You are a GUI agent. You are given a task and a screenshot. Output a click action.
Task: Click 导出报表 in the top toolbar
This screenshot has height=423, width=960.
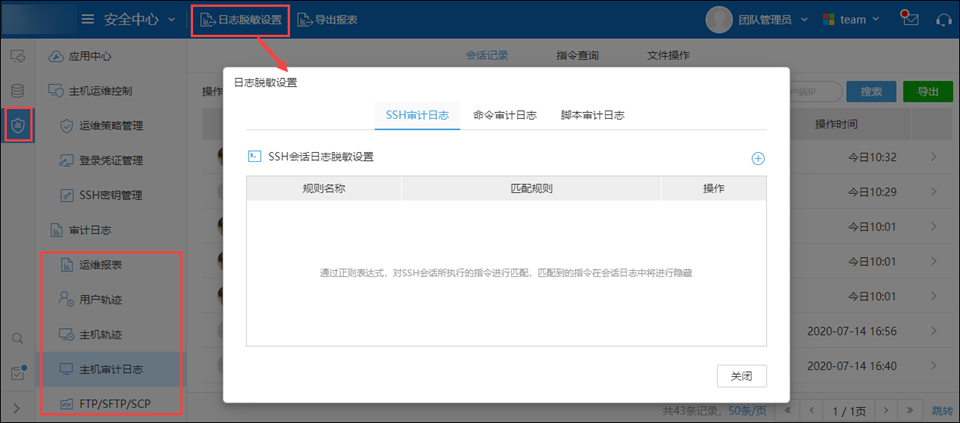click(x=328, y=20)
